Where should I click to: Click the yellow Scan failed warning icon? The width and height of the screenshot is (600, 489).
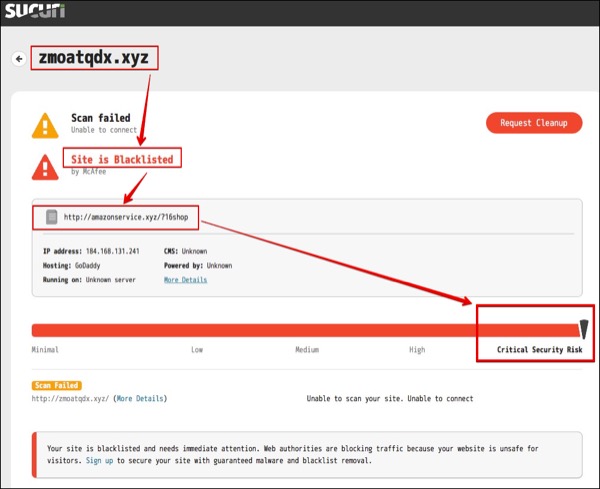(45, 124)
